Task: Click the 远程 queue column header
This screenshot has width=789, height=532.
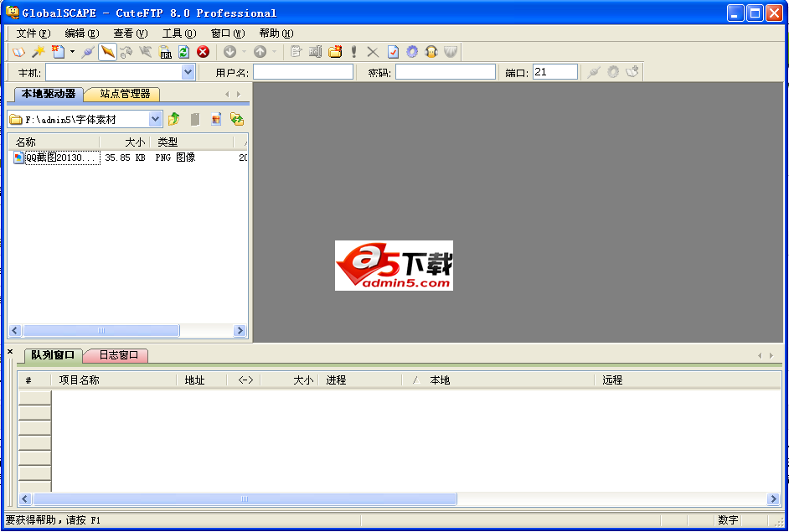Action: click(x=688, y=380)
